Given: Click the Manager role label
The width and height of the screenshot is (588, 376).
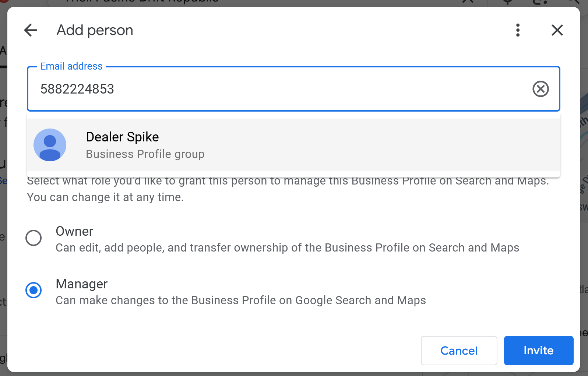Looking at the screenshot, I should [82, 284].
